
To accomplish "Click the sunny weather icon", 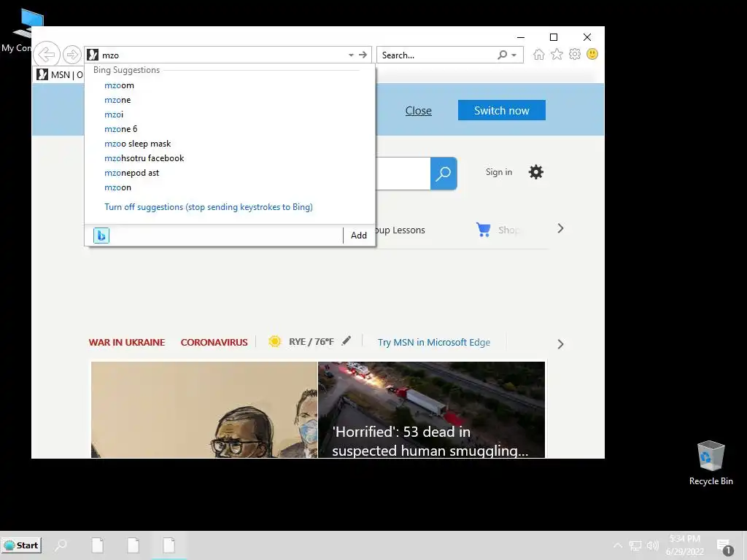I will [275, 341].
